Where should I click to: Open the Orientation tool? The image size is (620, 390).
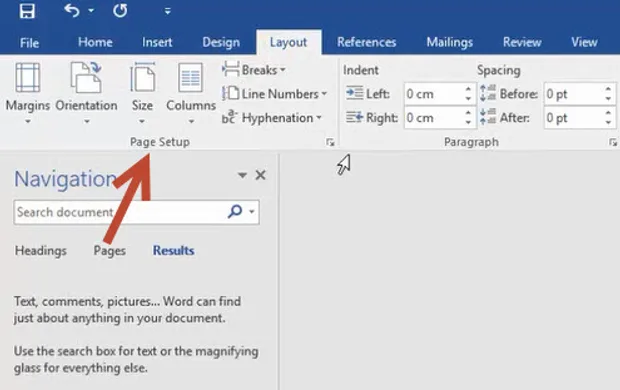86,93
